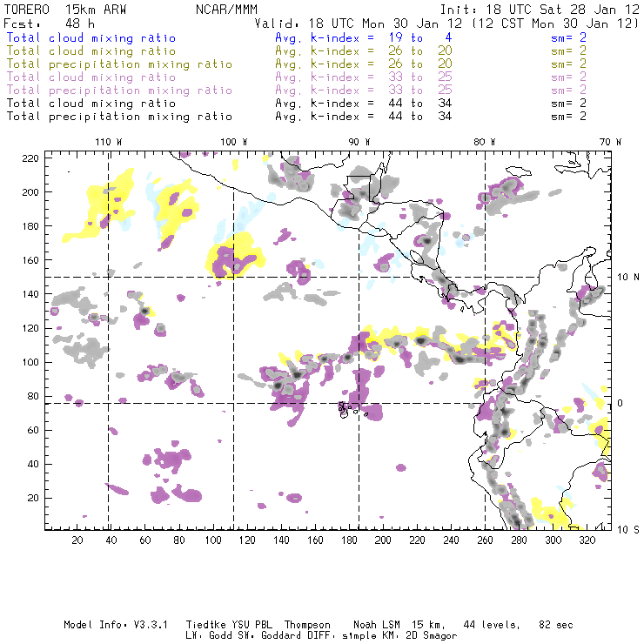Select the Fcst: 48 h forecast label
The image size is (644, 644).
(x=49, y=23)
